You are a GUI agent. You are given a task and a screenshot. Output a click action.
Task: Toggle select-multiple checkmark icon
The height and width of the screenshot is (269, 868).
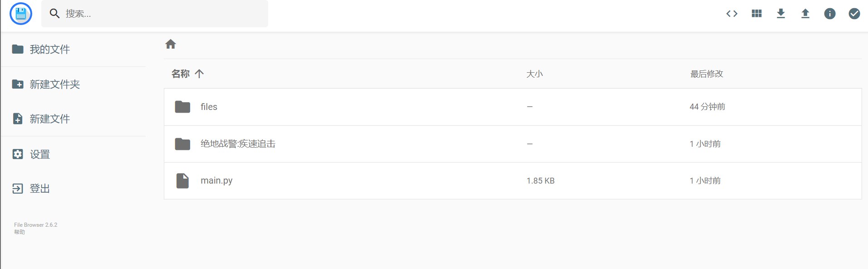(854, 14)
